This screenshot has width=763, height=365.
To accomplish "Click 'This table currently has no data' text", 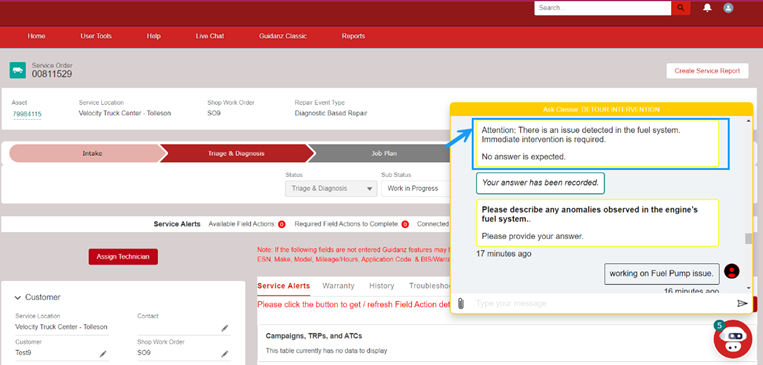I will point(326,351).
